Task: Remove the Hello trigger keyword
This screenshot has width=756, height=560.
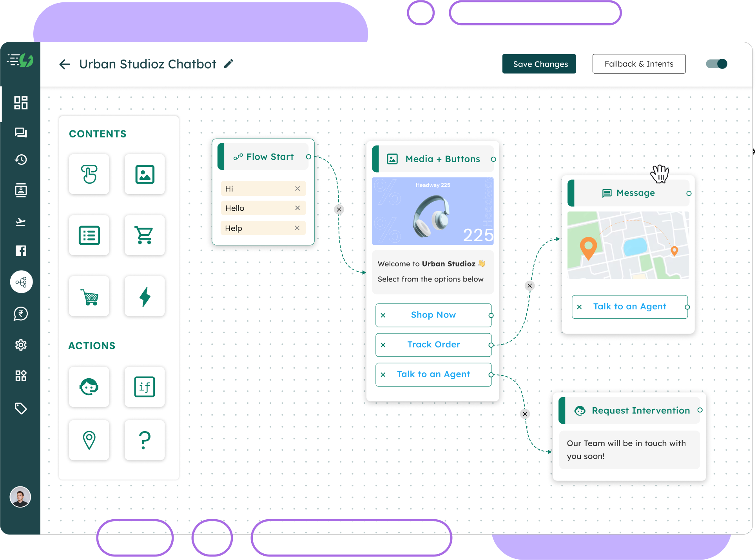Action: [x=298, y=208]
